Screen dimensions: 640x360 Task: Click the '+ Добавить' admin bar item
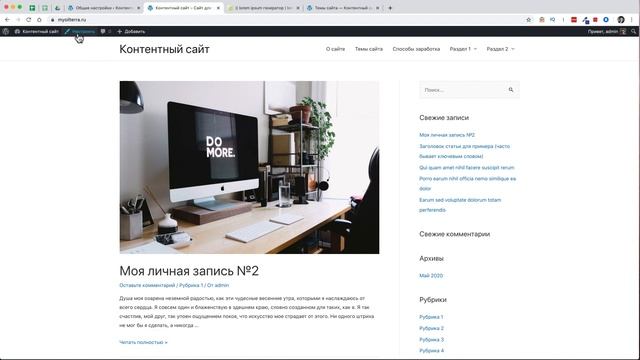[x=131, y=31]
